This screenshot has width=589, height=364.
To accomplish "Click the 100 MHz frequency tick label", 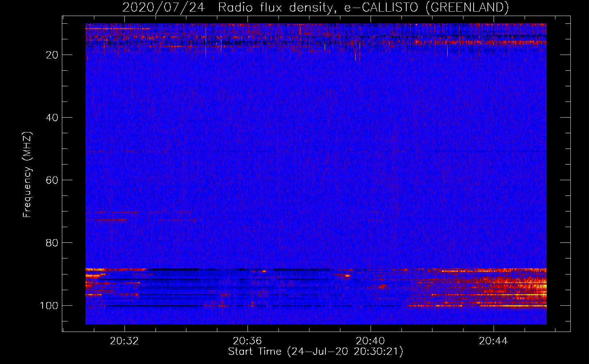I will click(49, 305).
